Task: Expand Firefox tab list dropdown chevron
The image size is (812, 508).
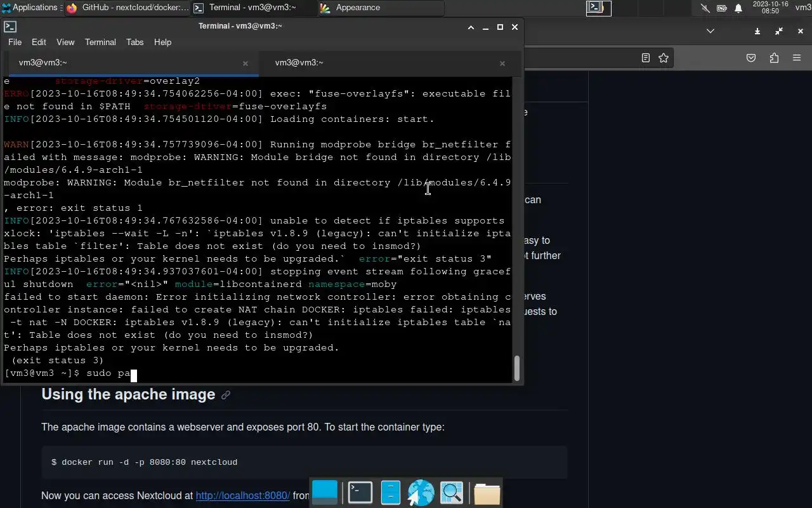Action: (x=710, y=31)
